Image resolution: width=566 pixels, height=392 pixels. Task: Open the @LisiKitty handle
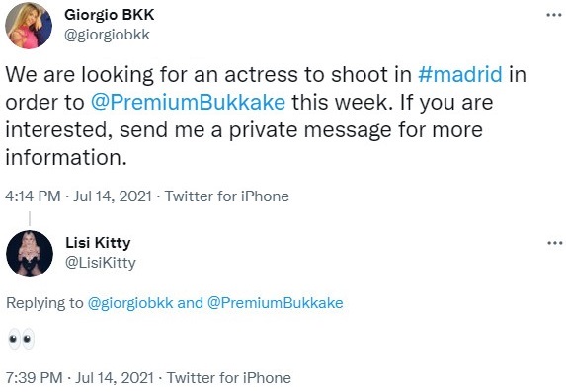(101, 263)
